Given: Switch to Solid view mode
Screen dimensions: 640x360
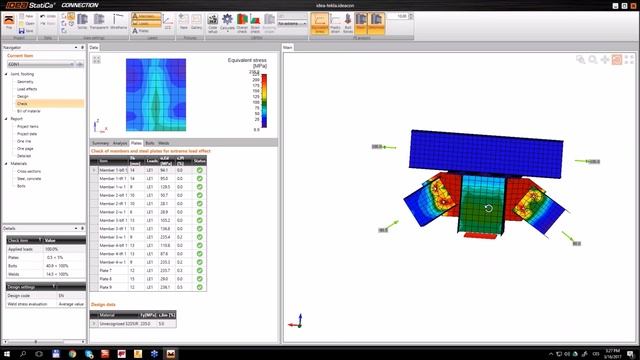Looking at the screenshot, I should (x=82, y=21).
